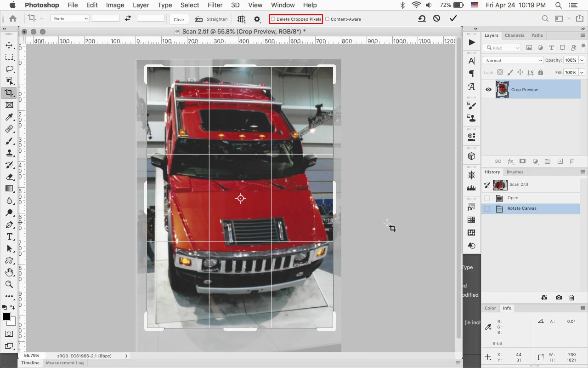This screenshot has height=368, width=588.
Task: Open Layers panel flyout menu
Action: pyautogui.click(x=583, y=35)
